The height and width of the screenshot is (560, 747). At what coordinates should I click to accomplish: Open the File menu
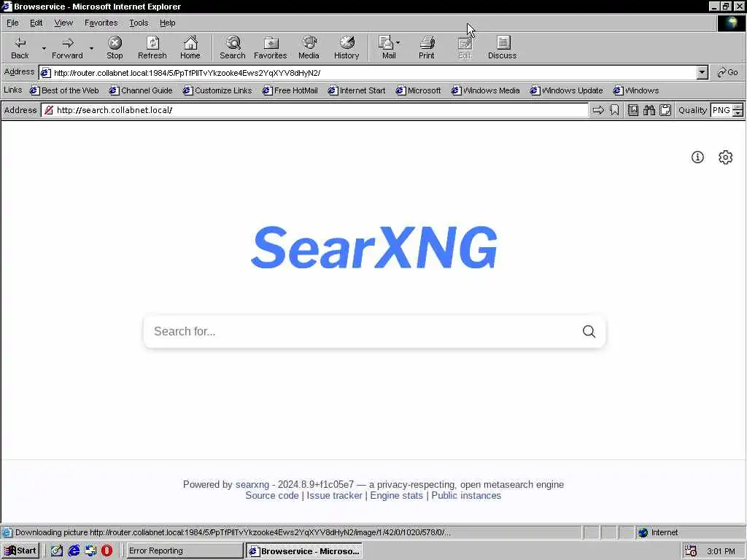[x=12, y=23]
